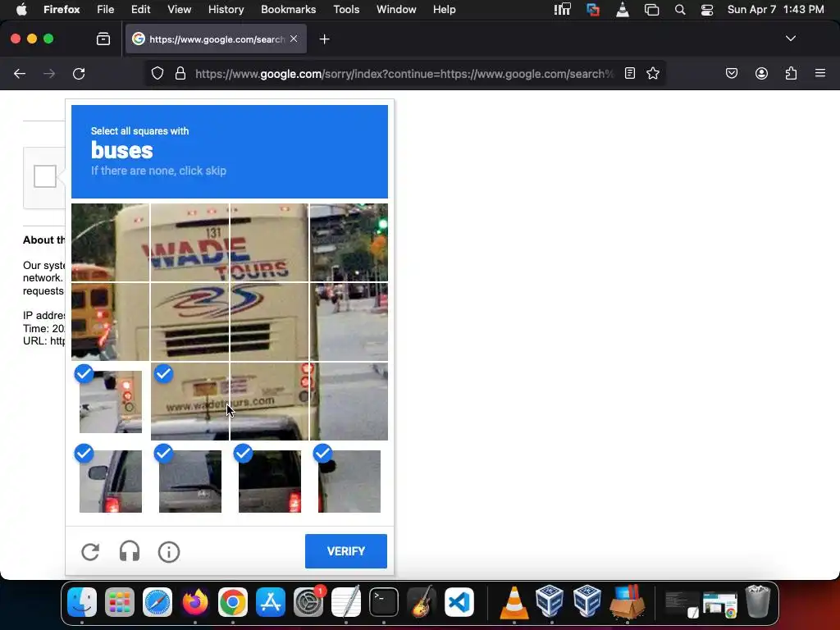Open App Store from the Dock
The height and width of the screenshot is (630, 840).
(271, 602)
